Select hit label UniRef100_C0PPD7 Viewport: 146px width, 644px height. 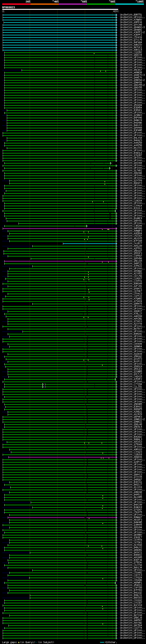point(131,256)
